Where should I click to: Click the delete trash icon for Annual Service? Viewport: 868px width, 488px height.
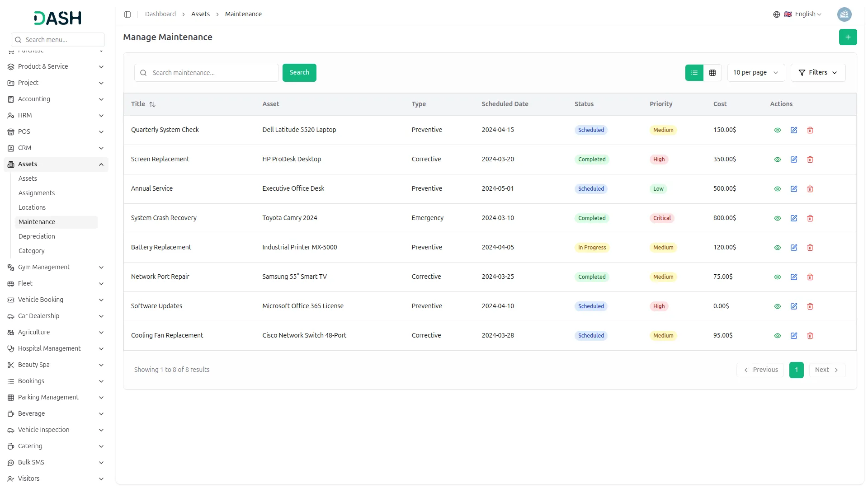[810, 188]
